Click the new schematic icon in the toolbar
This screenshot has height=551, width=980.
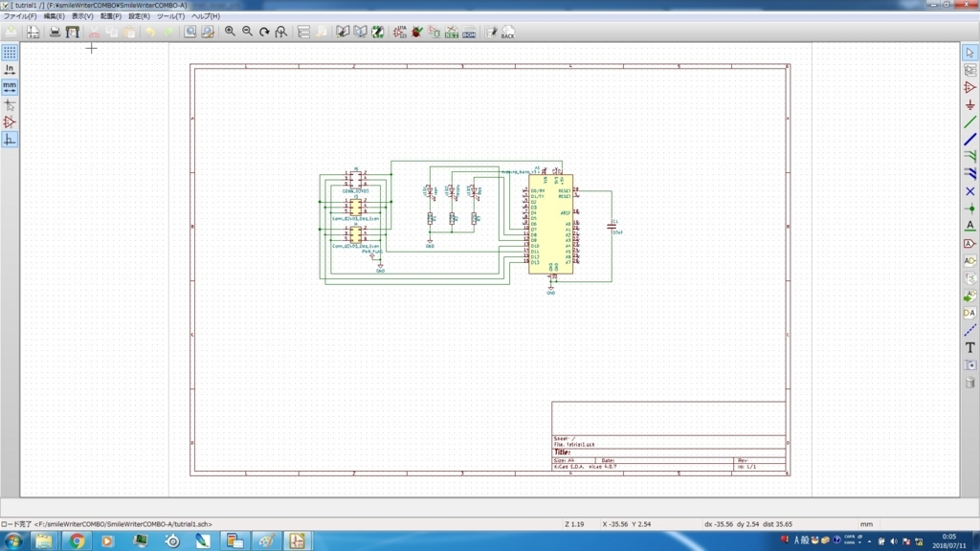(11, 32)
